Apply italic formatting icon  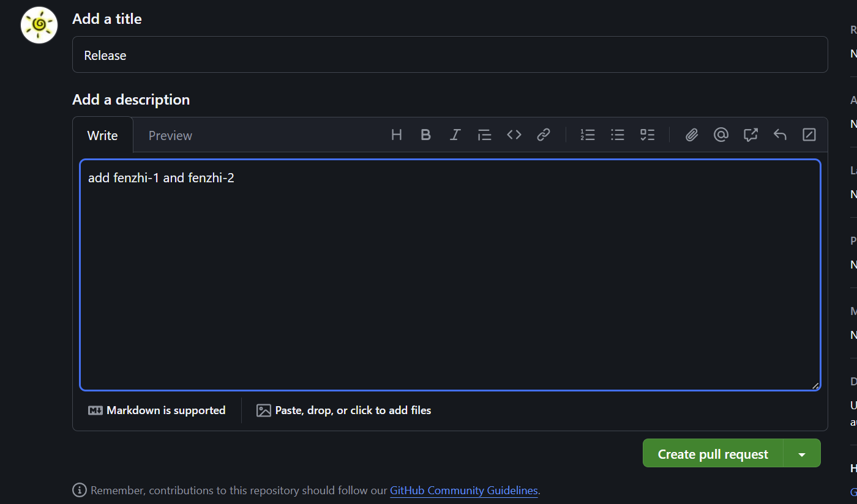pyautogui.click(x=455, y=135)
